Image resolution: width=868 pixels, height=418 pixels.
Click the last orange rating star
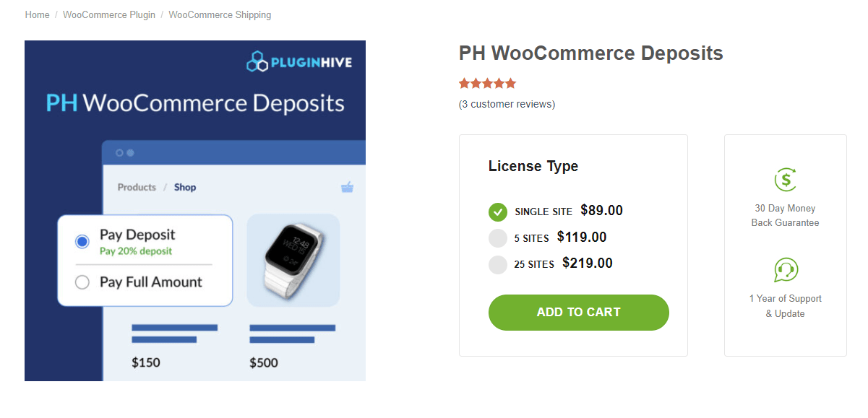click(511, 83)
